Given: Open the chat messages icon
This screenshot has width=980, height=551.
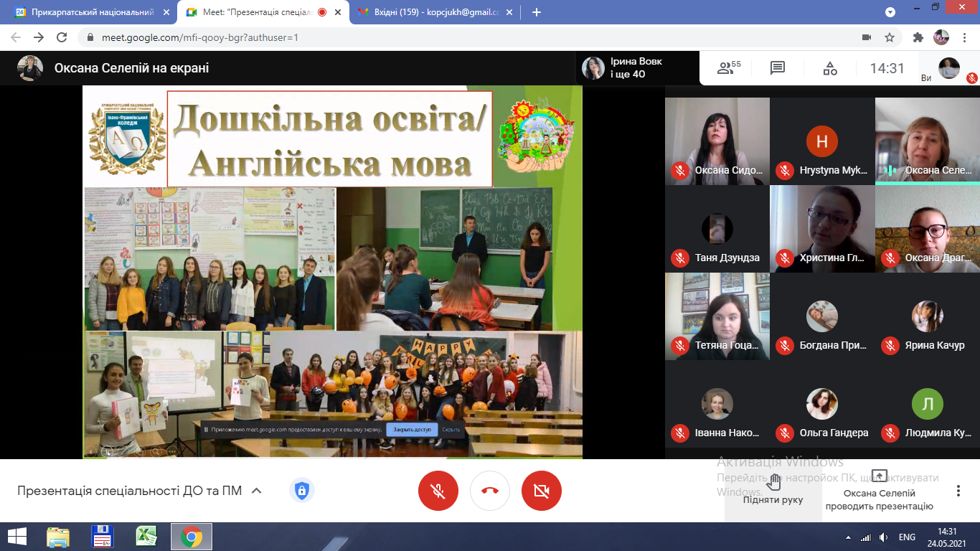Looking at the screenshot, I should [778, 68].
